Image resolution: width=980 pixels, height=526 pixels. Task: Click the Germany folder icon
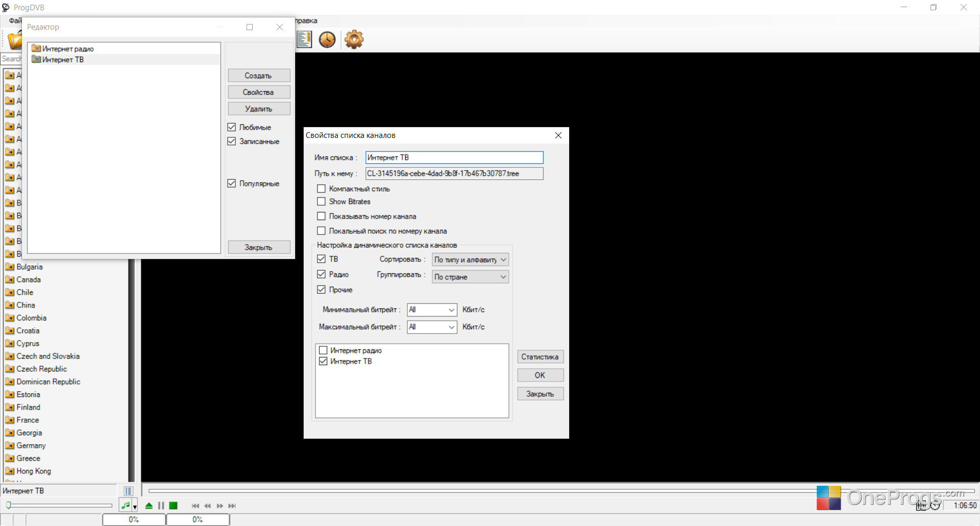tap(9, 445)
